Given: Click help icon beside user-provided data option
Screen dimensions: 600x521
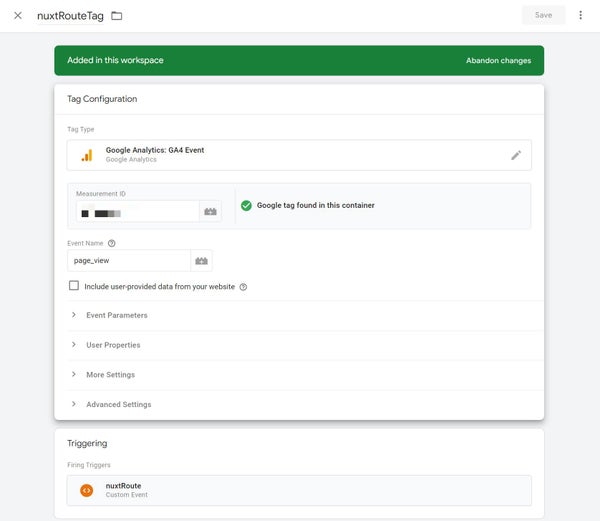Looking at the screenshot, I should [243, 287].
